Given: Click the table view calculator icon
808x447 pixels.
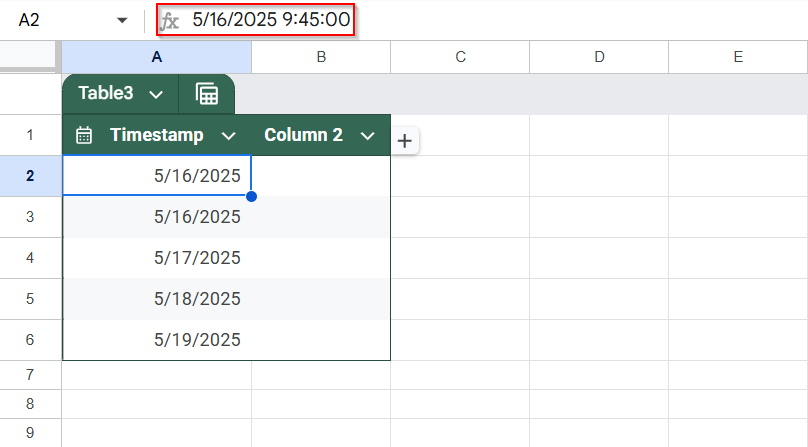Looking at the screenshot, I should [x=207, y=94].
